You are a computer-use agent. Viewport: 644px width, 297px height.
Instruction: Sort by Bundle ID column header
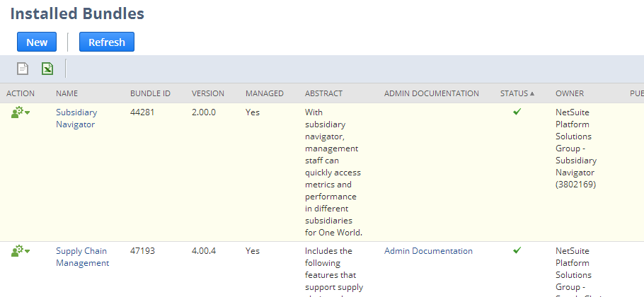pos(150,93)
